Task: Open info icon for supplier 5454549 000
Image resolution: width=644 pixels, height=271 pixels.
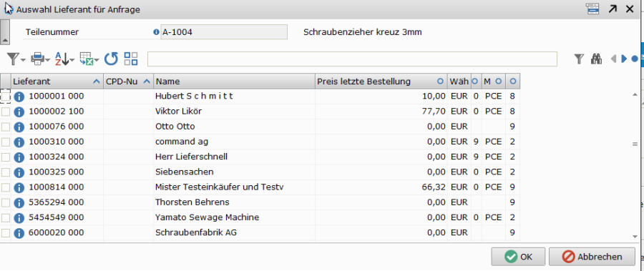Action: [19, 218]
